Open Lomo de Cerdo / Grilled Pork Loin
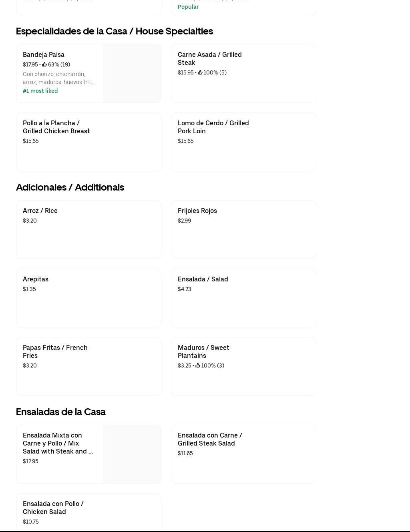The width and height of the screenshot is (410, 532). tap(213, 127)
